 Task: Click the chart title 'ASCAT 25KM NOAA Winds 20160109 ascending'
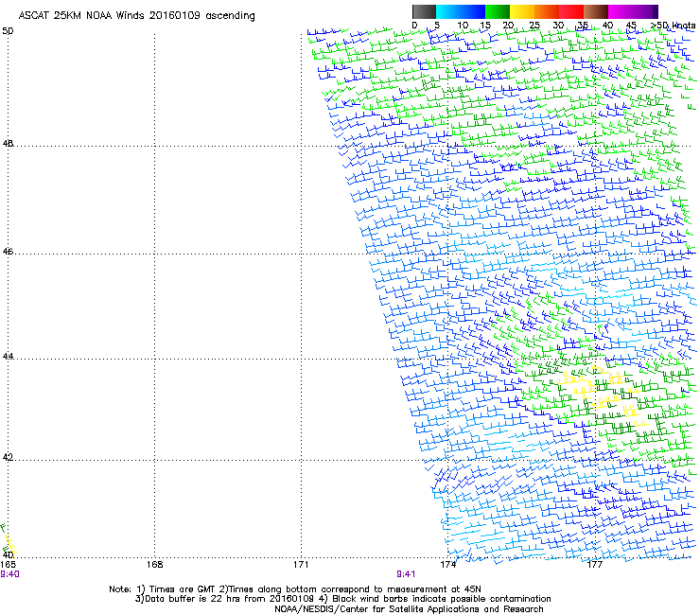tap(136, 16)
